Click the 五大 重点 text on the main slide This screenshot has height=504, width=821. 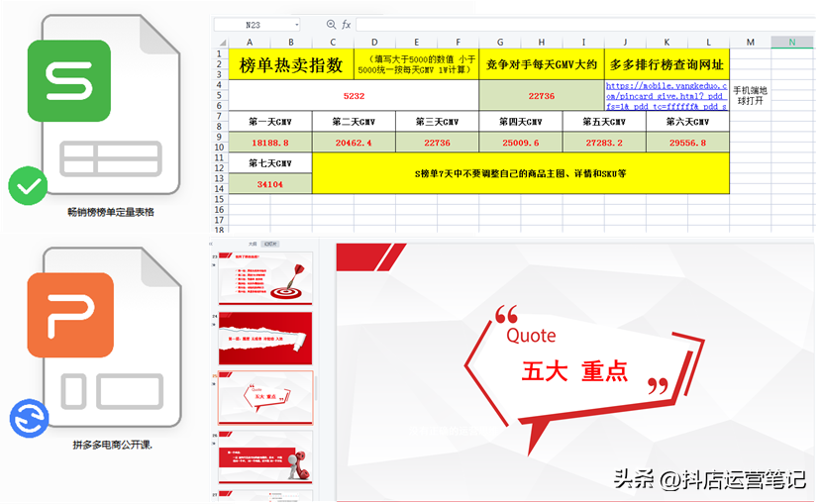click(x=574, y=371)
